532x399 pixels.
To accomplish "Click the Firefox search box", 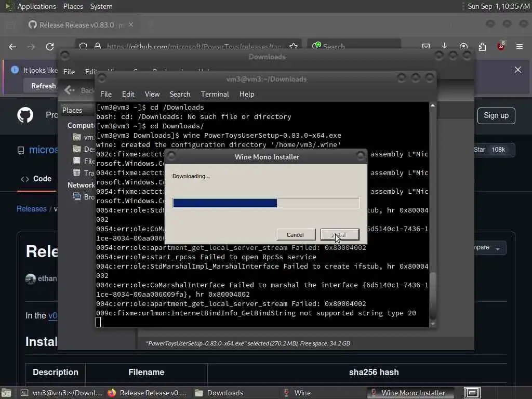I will click(x=354, y=46).
